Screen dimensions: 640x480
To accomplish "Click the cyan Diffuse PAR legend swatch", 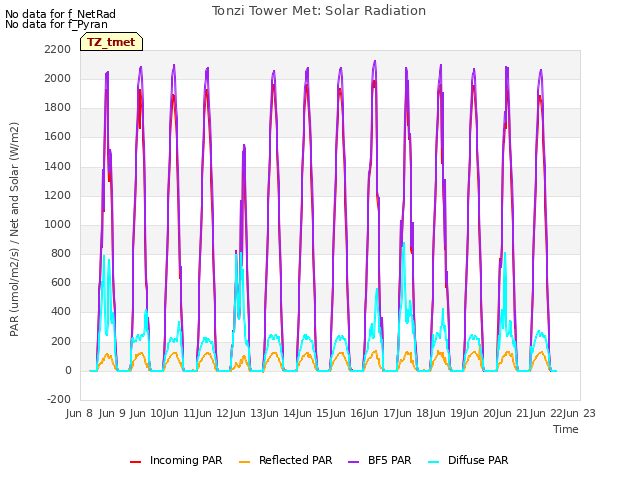I will [433, 462].
